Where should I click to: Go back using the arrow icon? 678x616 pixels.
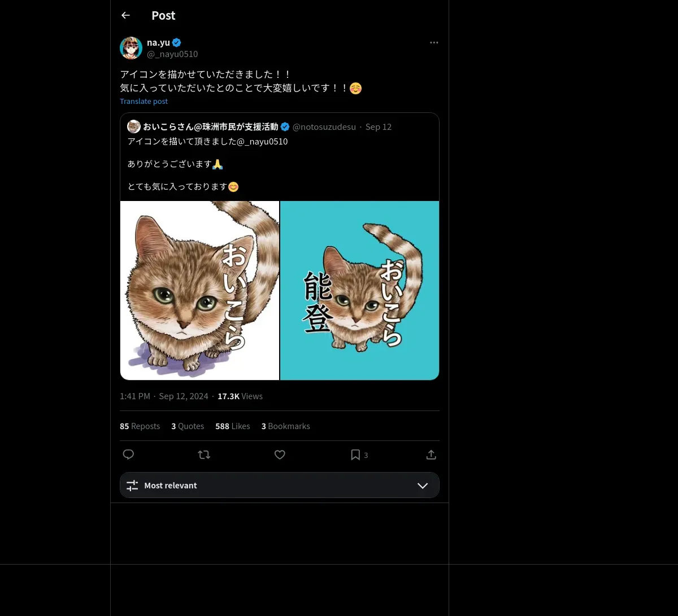pyautogui.click(x=125, y=15)
